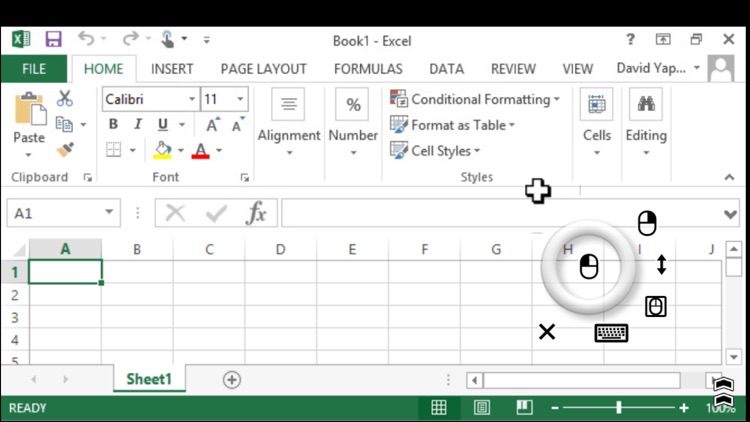This screenshot has height=422, width=750.
Task: Click the zoom slider handle
Action: click(x=619, y=408)
